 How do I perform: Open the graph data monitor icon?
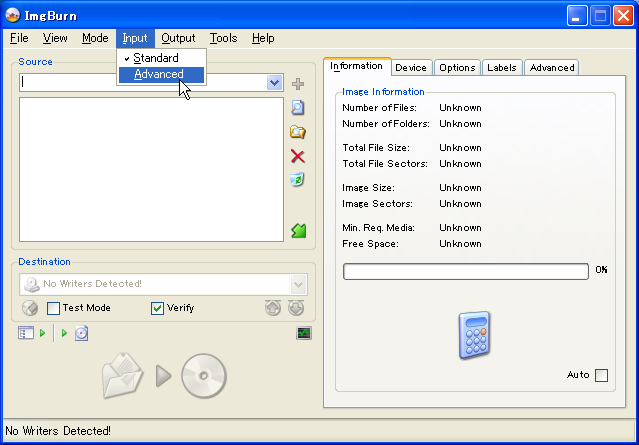point(304,333)
